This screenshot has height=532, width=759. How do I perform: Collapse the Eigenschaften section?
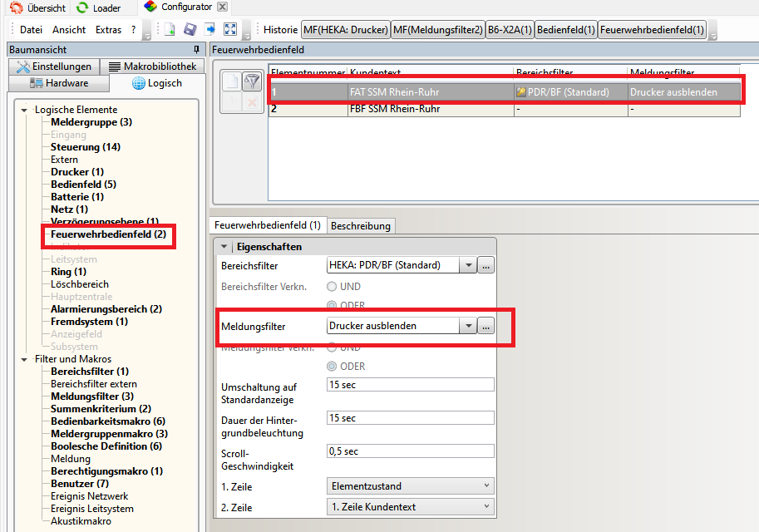point(224,246)
